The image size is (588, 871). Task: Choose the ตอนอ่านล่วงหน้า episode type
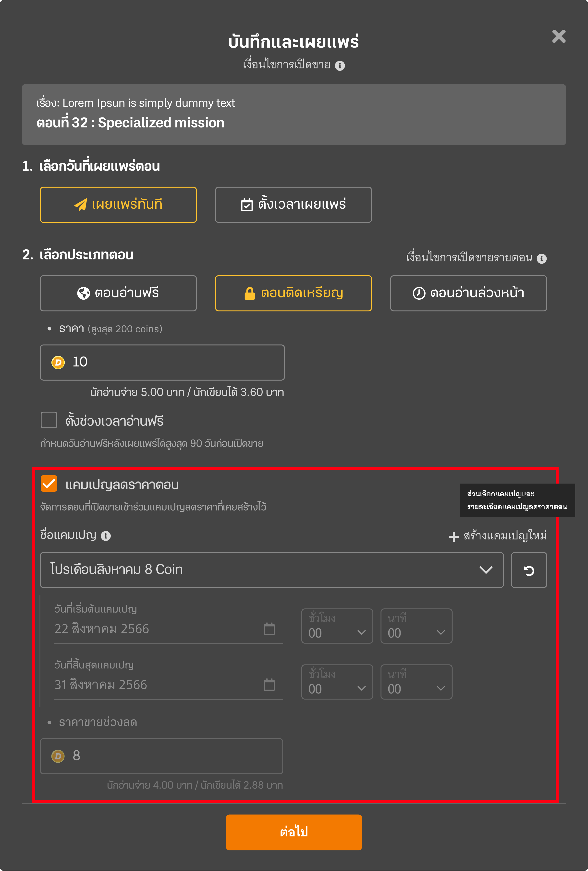point(468,293)
